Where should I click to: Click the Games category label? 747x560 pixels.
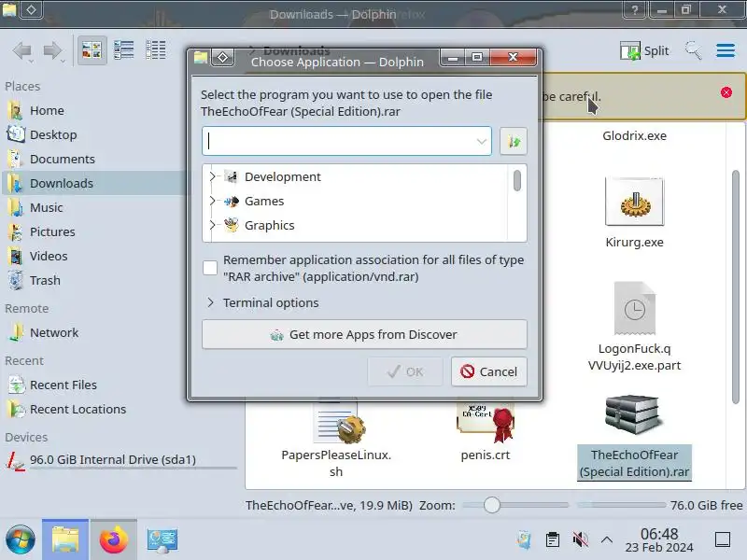(264, 201)
